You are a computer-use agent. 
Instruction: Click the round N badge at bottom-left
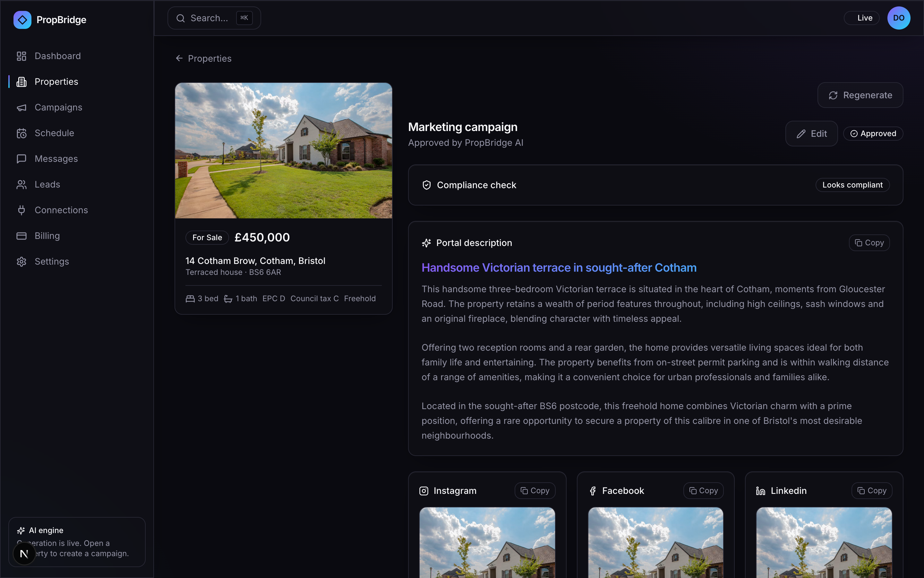tap(24, 554)
